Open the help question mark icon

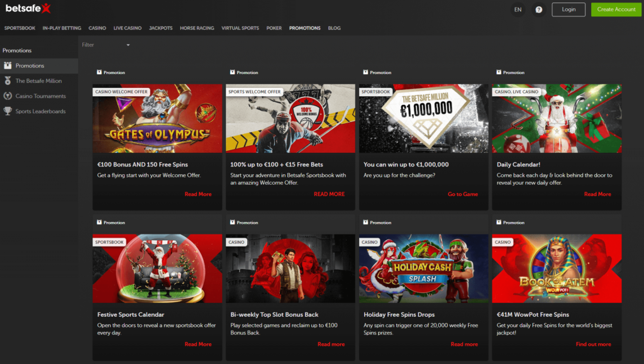538,9
